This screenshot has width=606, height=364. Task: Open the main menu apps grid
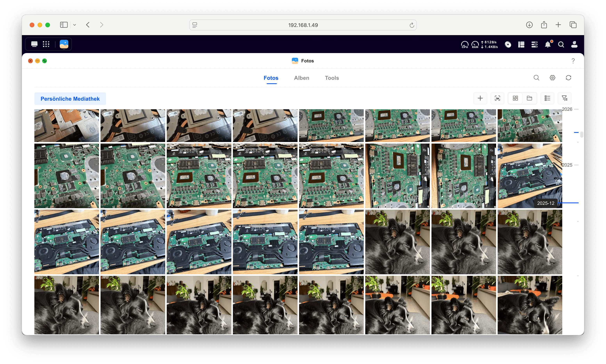point(46,44)
